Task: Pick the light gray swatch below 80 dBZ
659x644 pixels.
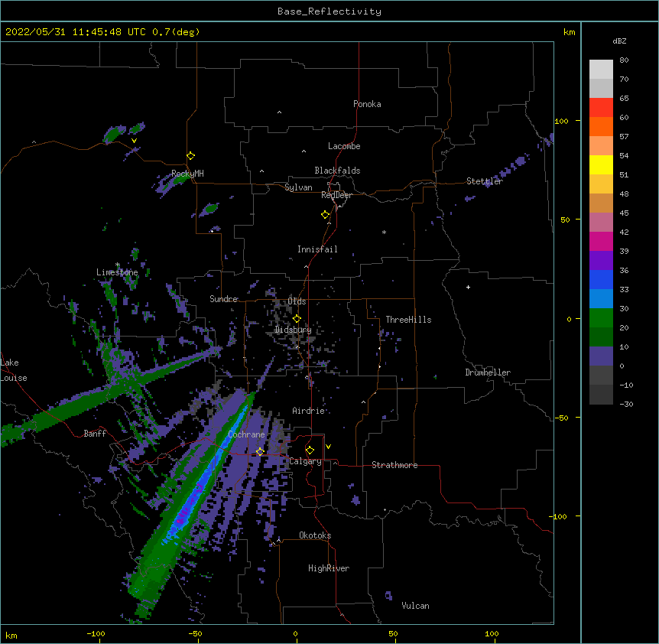Action: click(601, 70)
